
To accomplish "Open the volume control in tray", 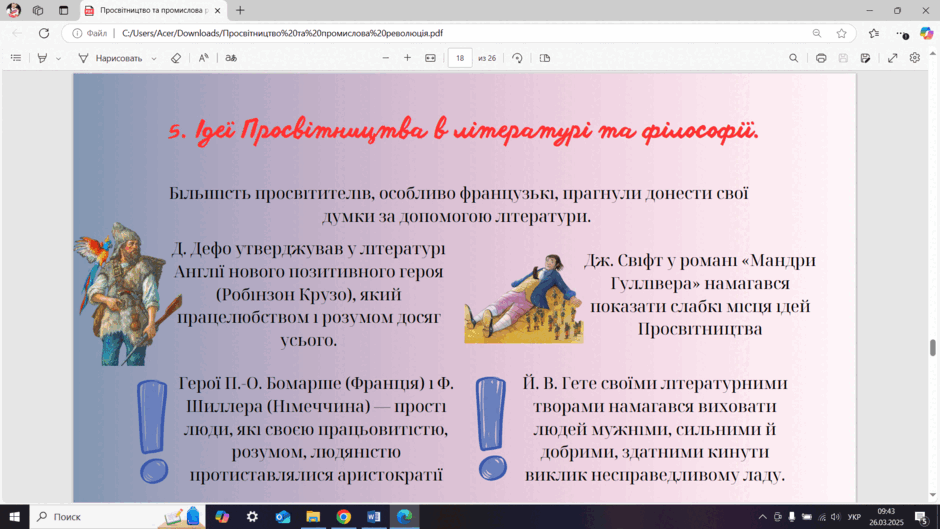I will click(x=836, y=516).
